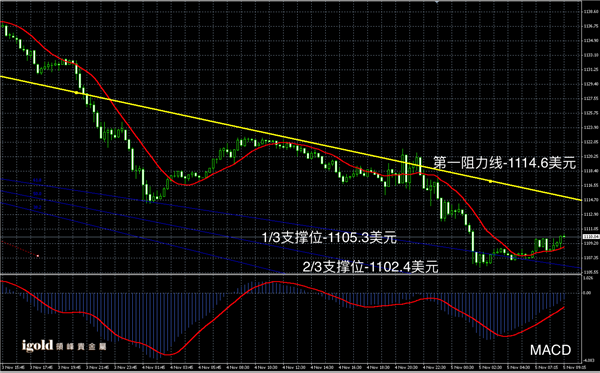Viewport: 600px width, 373px height.
Task: Click the 38.2 Fibonacci level label
Action: click(x=37, y=207)
